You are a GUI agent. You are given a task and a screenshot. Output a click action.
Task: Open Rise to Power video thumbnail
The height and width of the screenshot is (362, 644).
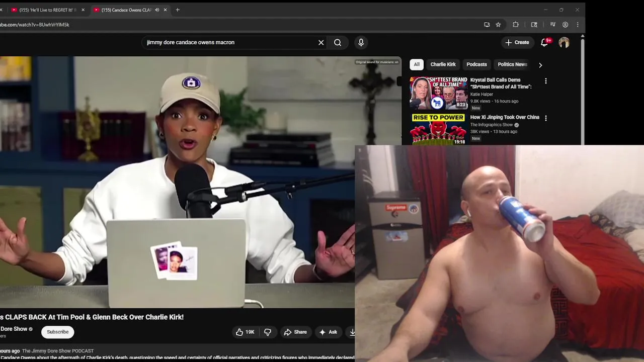click(438, 129)
